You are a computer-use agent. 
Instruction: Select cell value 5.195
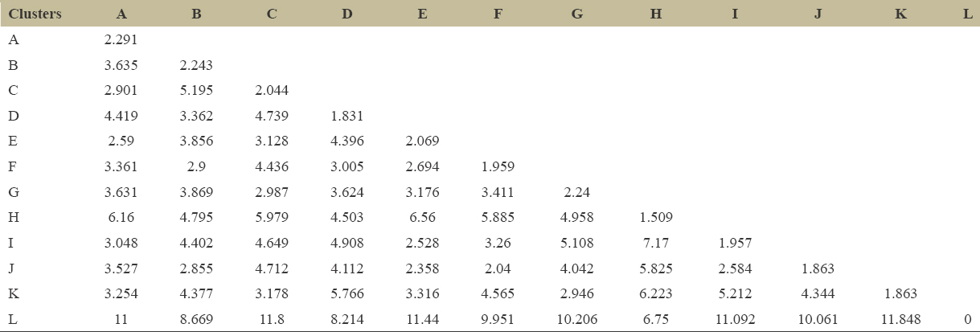click(x=196, y=91)
